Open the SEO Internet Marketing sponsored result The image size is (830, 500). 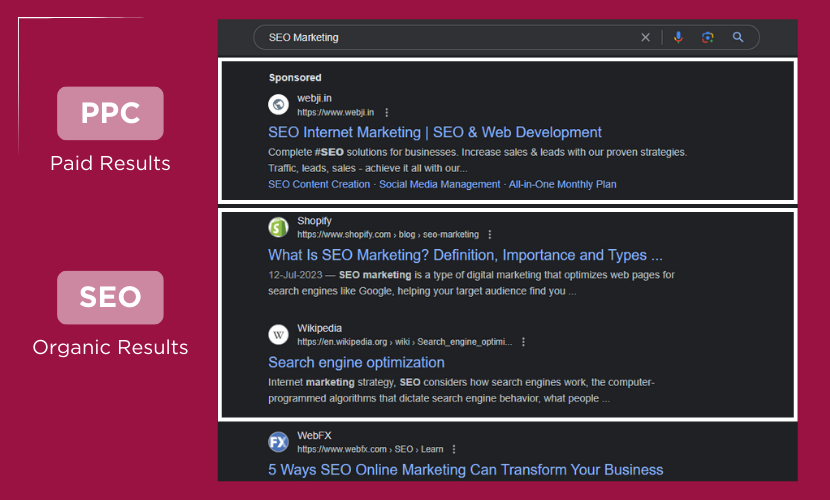[x=435, y=132]
